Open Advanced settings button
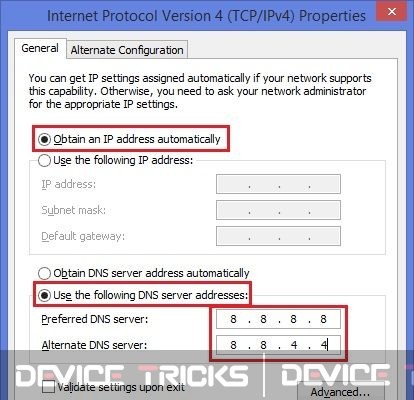 pyautogui.click(x=340, y=392)
